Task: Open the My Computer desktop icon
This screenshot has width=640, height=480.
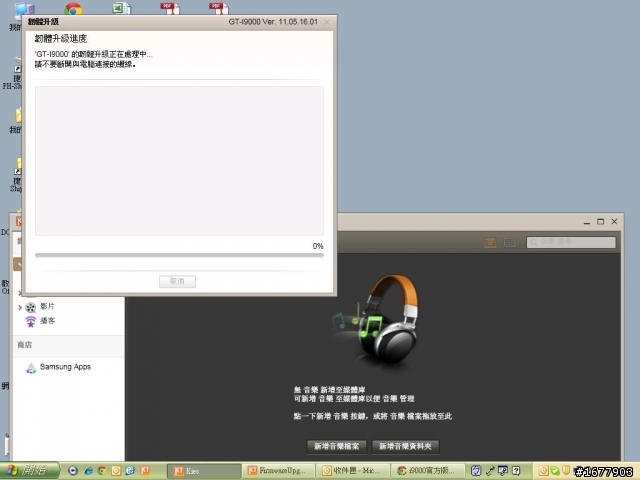Action: tap(24, 10)
